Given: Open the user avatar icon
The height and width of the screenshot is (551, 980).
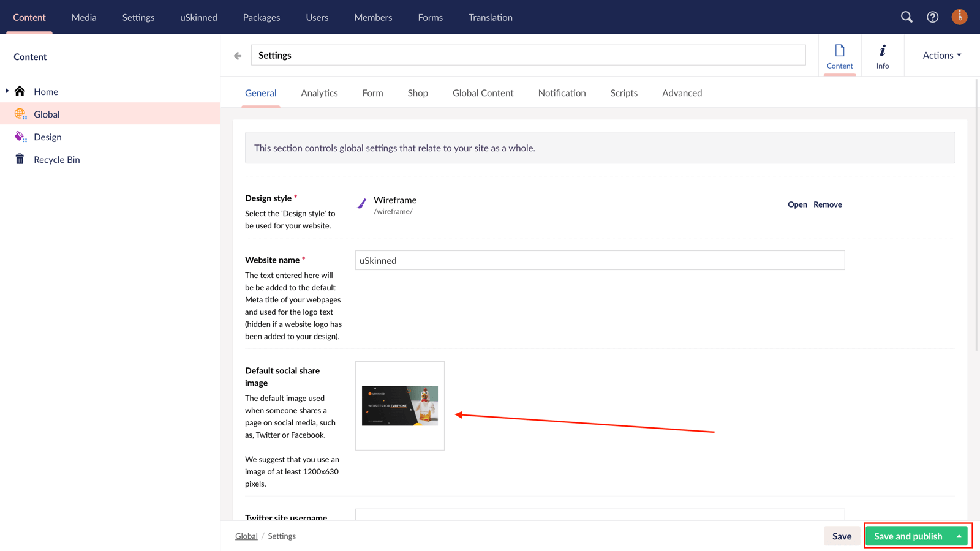Looking at the screenshot, I should tap(959, 17).
